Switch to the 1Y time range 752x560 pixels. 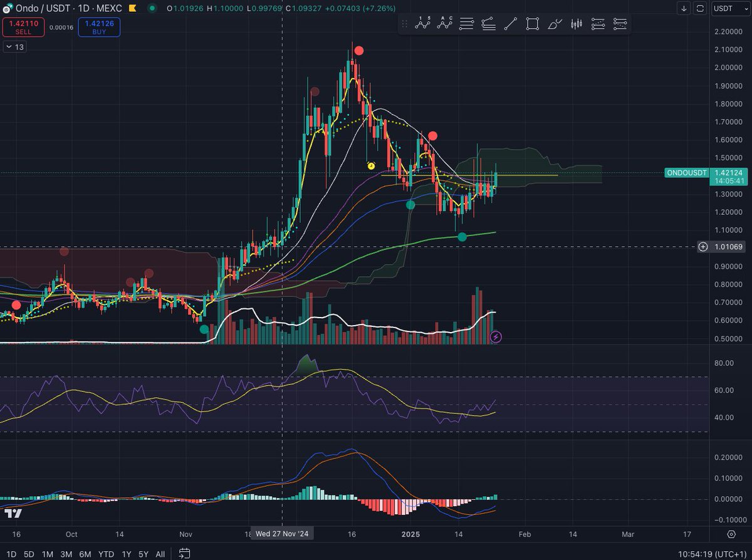point(127,554)
